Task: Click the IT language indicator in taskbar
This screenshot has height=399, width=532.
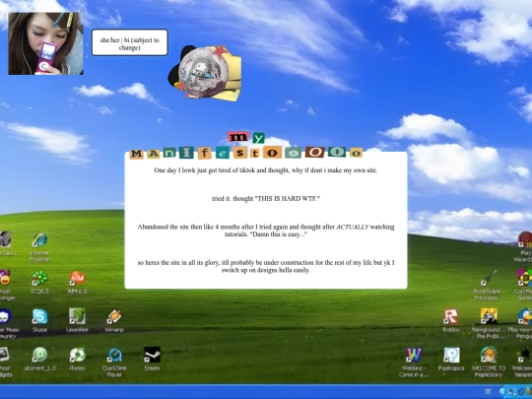Action: point(488,392)
